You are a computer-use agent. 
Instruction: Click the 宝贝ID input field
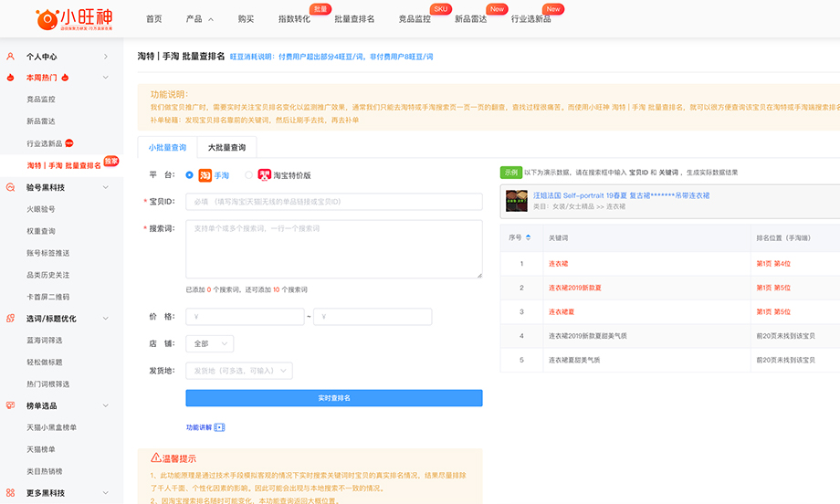(334, 202)
